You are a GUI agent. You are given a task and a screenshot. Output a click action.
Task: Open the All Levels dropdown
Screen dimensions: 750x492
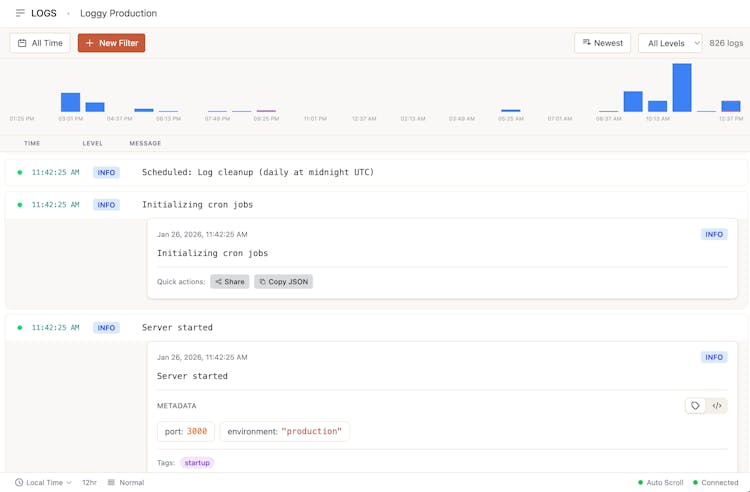click(670, 43)
